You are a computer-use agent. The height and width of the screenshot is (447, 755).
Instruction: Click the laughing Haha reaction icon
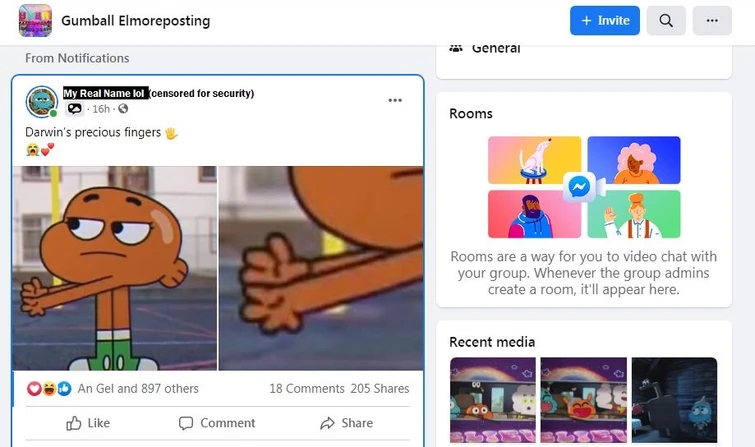tap(49, 388)
